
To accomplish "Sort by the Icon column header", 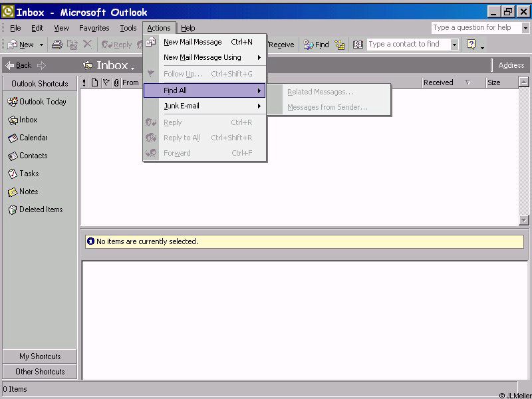I will (x=94, y=82).
